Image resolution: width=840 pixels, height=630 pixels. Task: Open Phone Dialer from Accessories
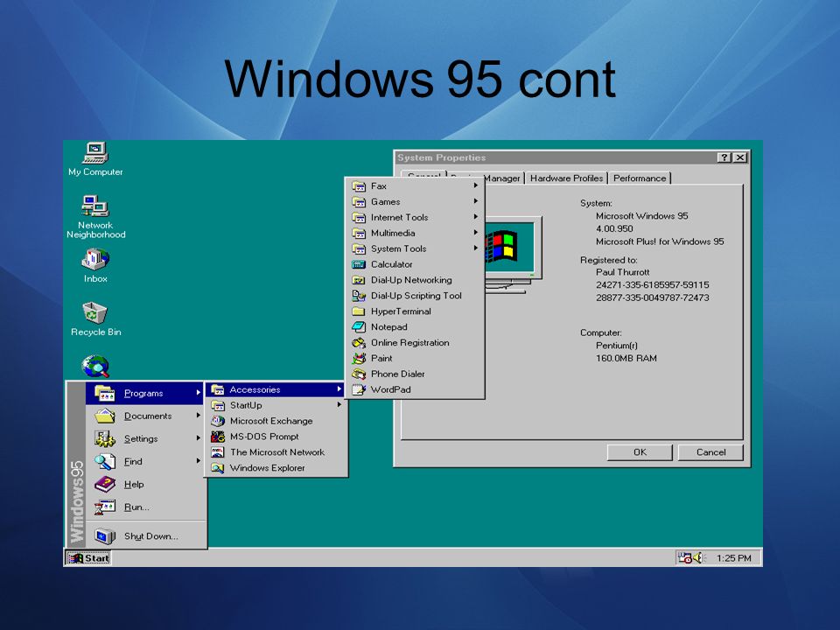(x=415, y=374)
